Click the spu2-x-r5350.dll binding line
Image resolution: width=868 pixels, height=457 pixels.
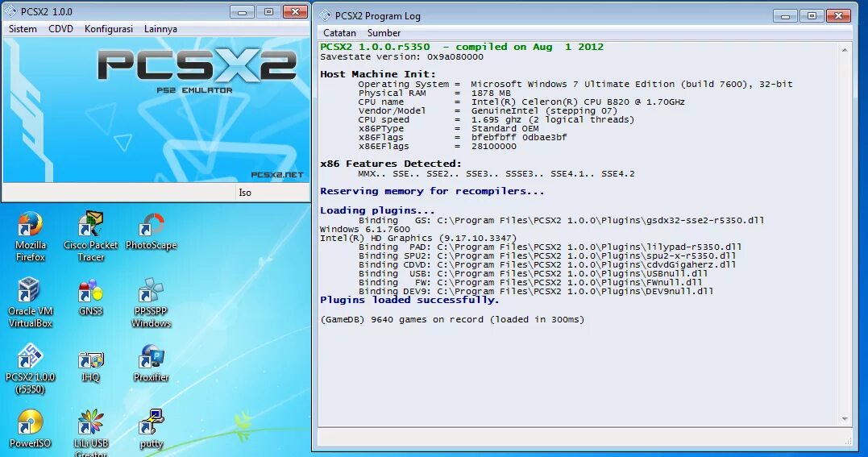coord(547,256)
